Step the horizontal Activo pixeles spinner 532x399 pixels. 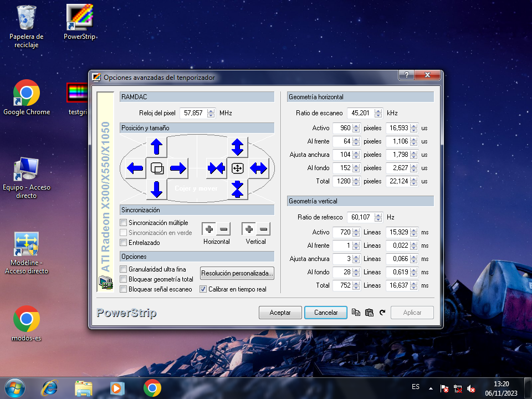pos(356,128)
